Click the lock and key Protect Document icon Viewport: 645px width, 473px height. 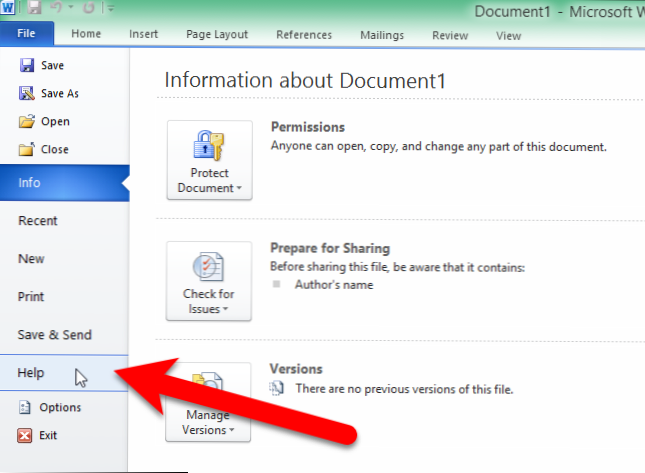pyautogui.click(x=209, y=145)
